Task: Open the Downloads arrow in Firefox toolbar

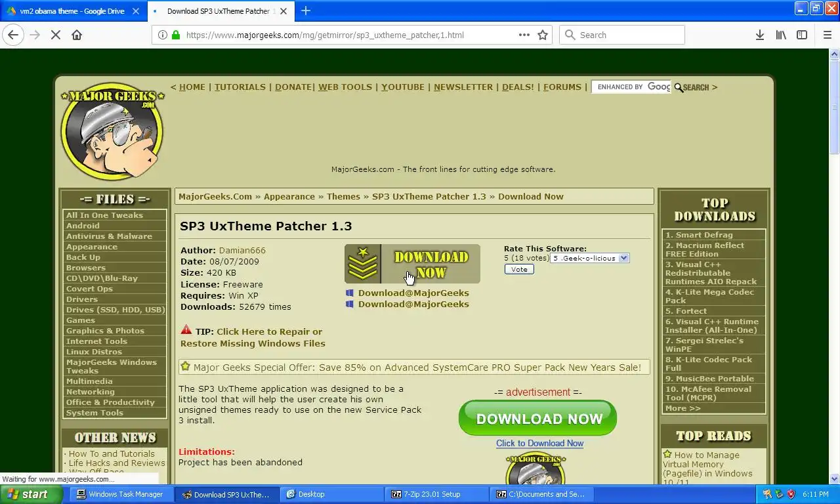Action: (x=759, y=35)
